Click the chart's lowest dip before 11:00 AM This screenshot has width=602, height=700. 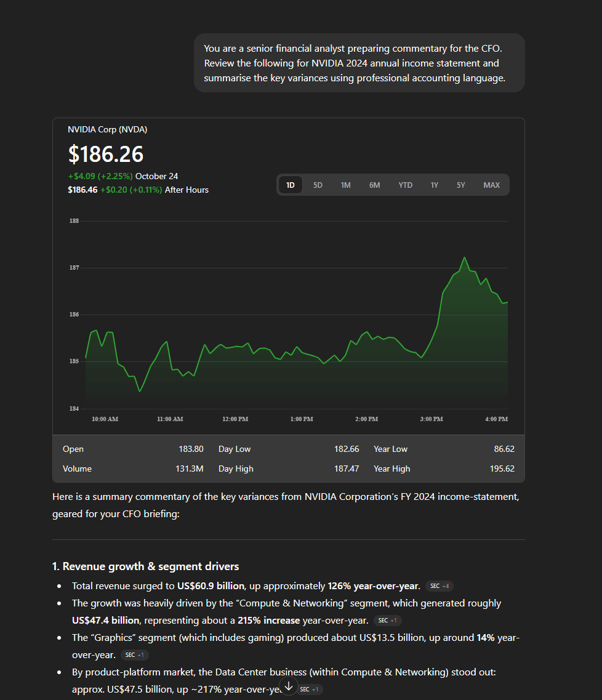(x=140, y=391)
